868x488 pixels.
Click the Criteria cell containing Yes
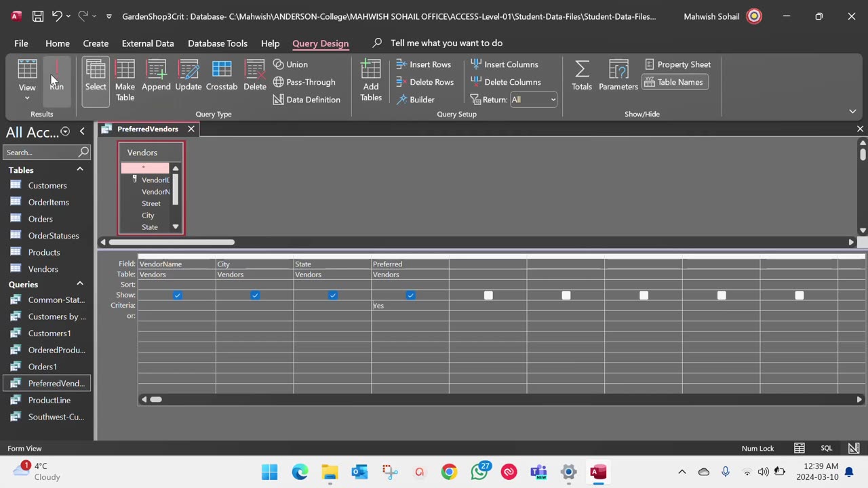(410, 306)
